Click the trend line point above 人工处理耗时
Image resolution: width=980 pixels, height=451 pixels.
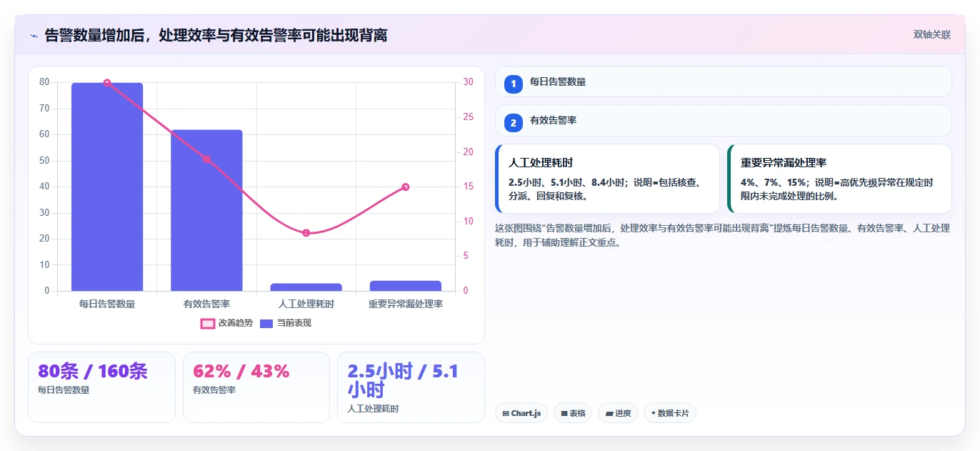306,233
